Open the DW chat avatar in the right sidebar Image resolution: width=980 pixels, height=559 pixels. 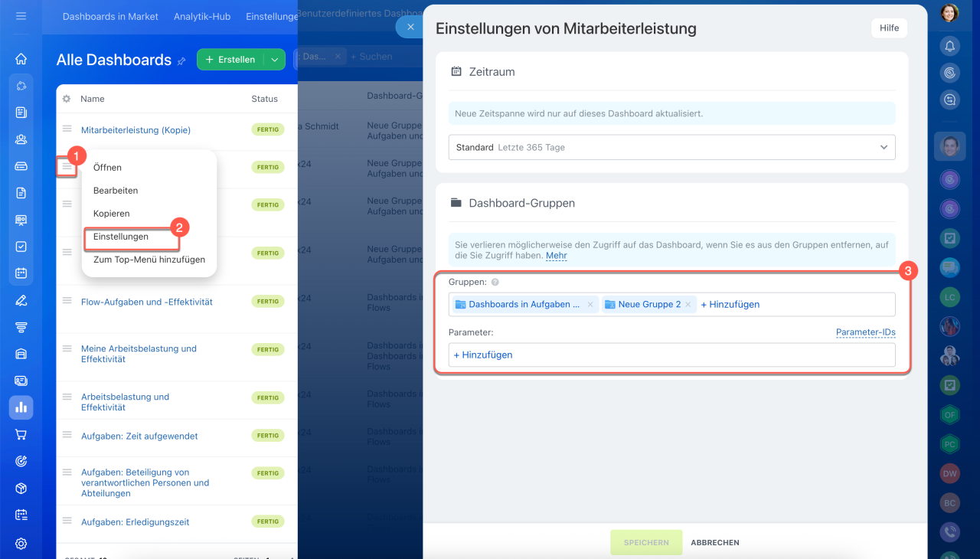(x=950, y=473)
